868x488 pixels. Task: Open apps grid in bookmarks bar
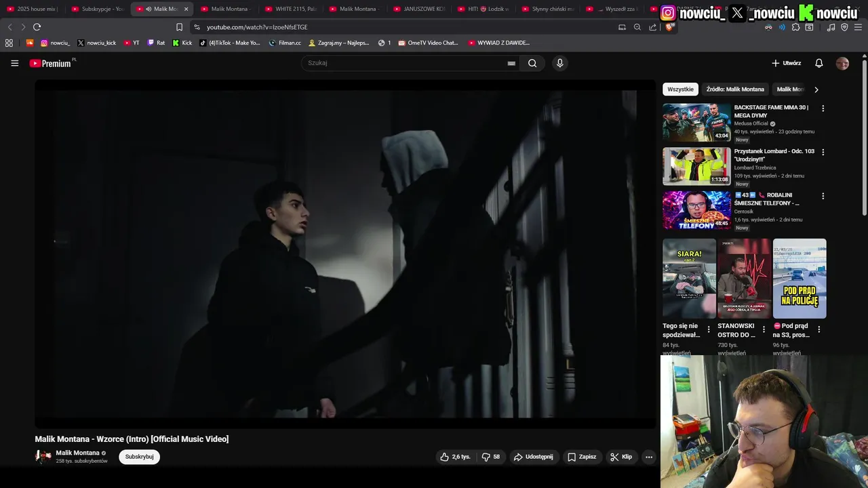[x=9, y=43]
